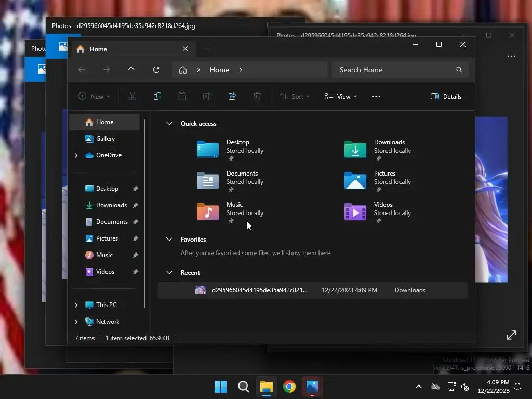Click the navigation pane scrollbar
The height and width of the screenshot is (399, 532).
tap(144, 213)
